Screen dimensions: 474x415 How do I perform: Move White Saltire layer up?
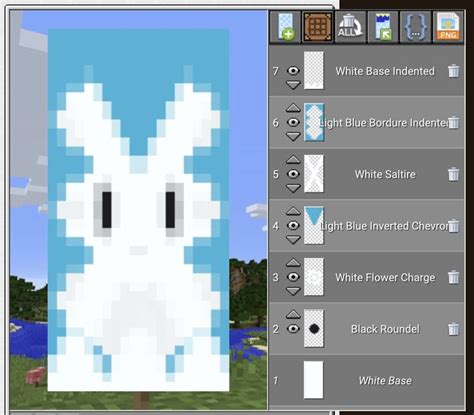click(293, 159)
